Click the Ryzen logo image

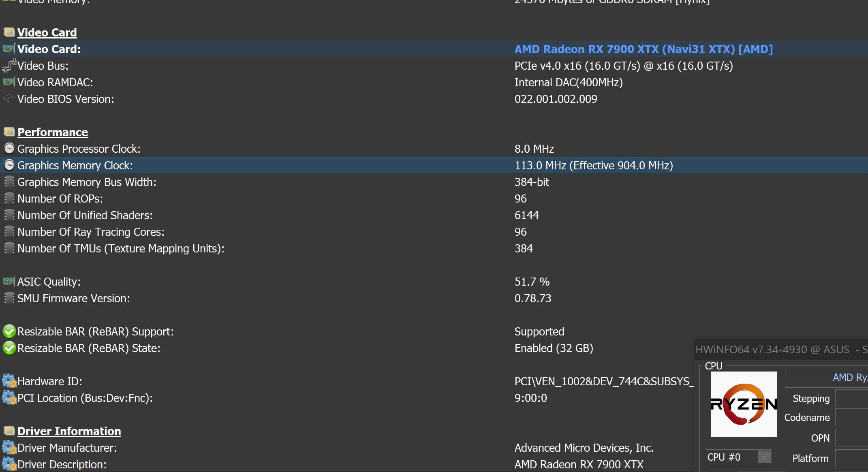coord(744,404)
